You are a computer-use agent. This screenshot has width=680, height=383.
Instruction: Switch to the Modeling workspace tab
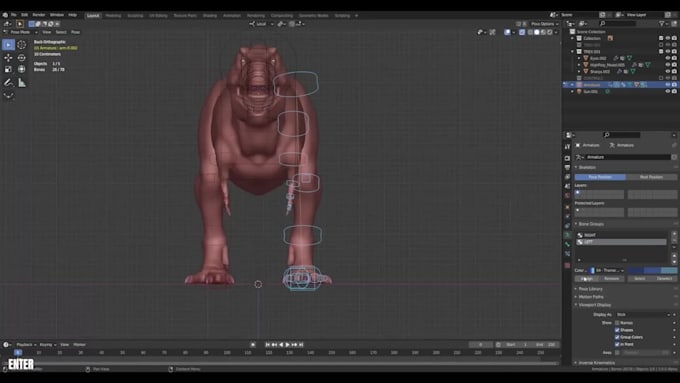point(113,16)
